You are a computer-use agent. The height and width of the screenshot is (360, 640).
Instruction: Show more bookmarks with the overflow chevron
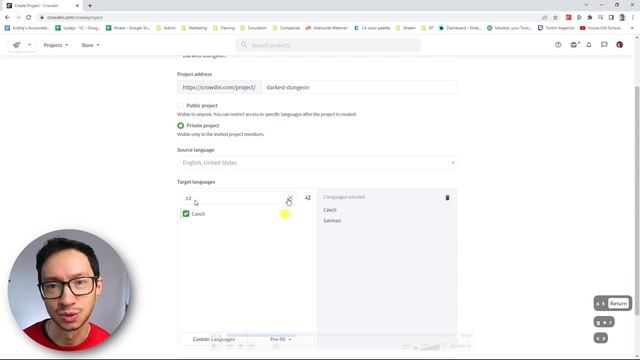632,28
